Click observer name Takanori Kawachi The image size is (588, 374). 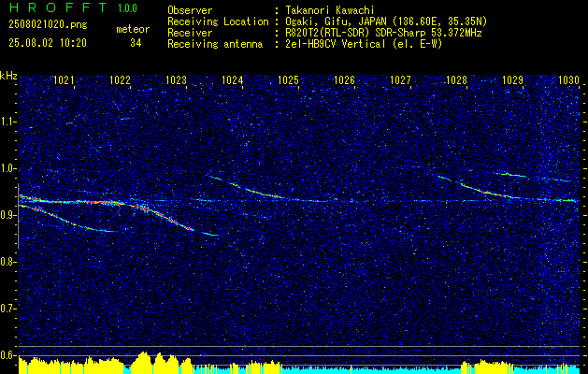[x=330, y=10]
